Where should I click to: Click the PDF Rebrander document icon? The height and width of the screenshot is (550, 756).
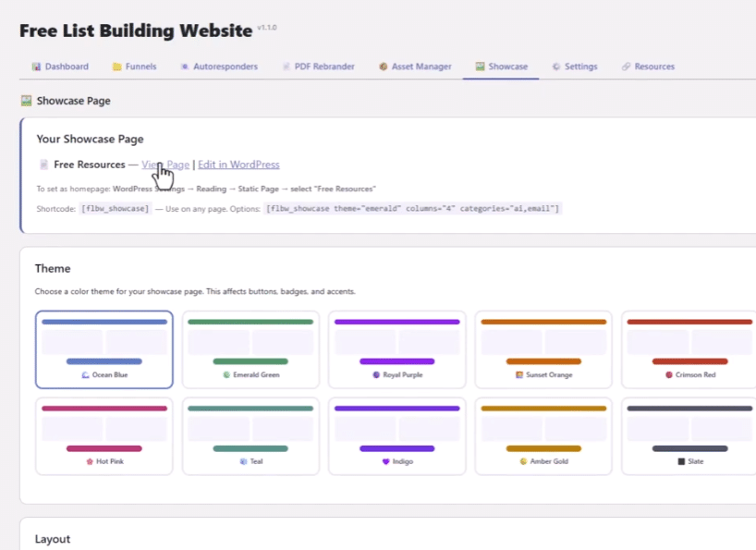click(x=287, y=67)
